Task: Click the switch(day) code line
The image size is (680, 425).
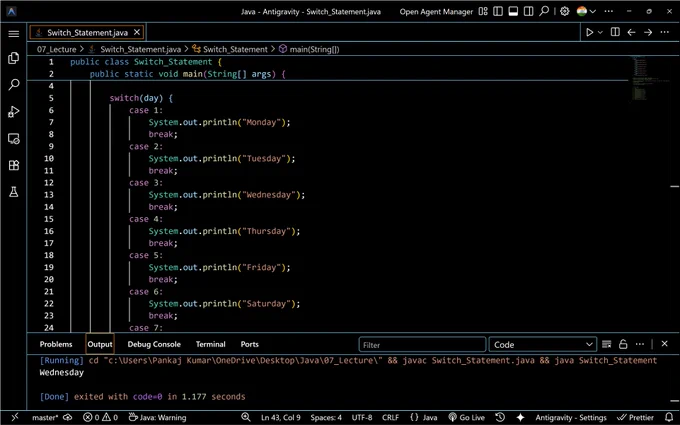Action: 141,98
